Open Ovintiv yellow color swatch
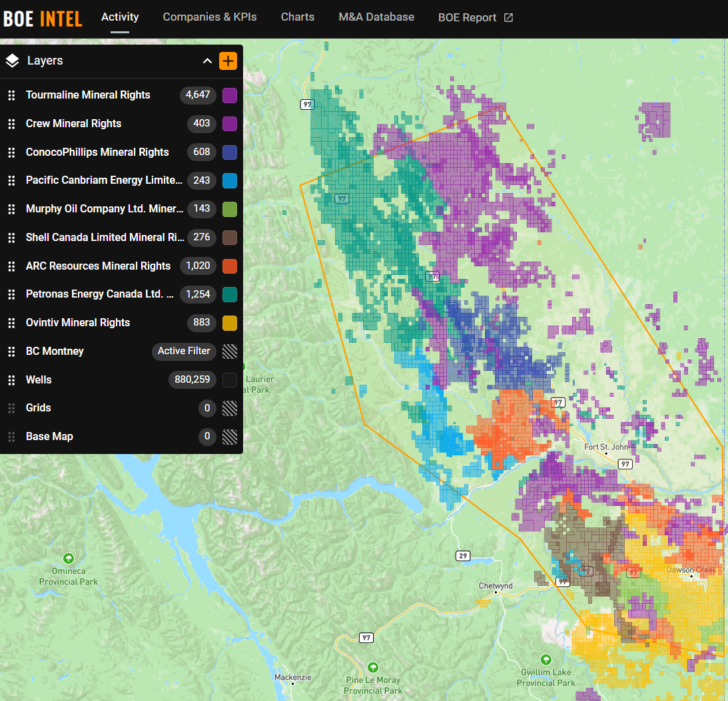This screenshot has height=701, width=728. [x=230, y=323]
